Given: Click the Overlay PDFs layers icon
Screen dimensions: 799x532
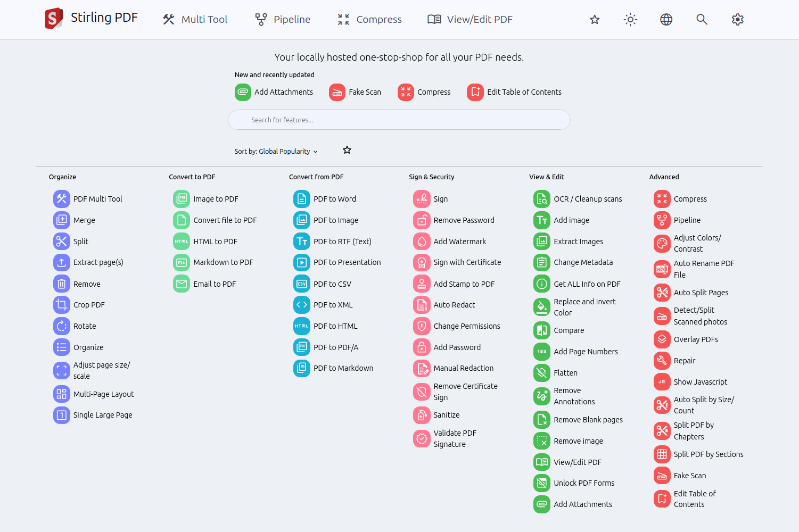Looking at the screenshot, I should [662, 339].
